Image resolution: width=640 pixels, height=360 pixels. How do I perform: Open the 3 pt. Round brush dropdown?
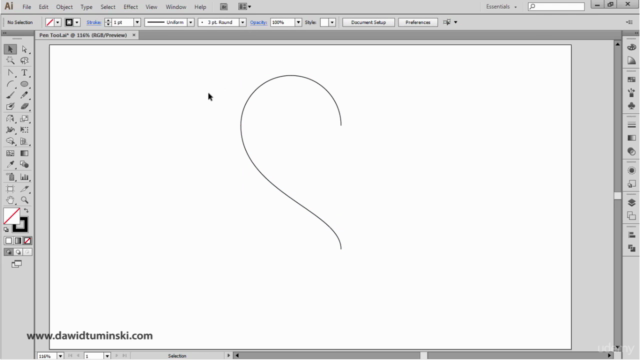pos(242,22)
